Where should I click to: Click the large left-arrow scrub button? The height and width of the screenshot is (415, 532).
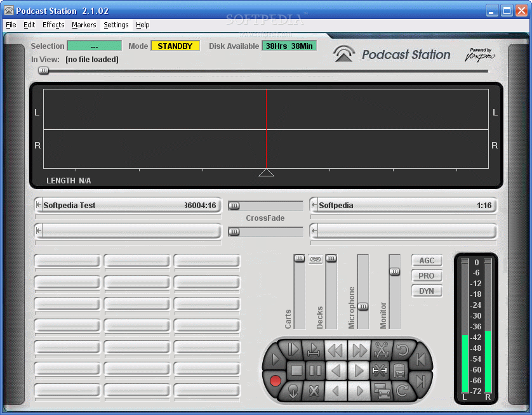pos(336,370)
